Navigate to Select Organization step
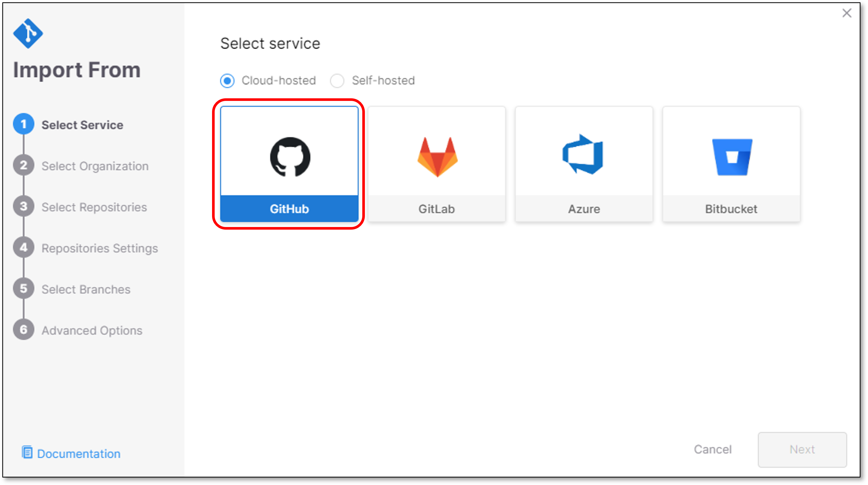 pos(93,165)
